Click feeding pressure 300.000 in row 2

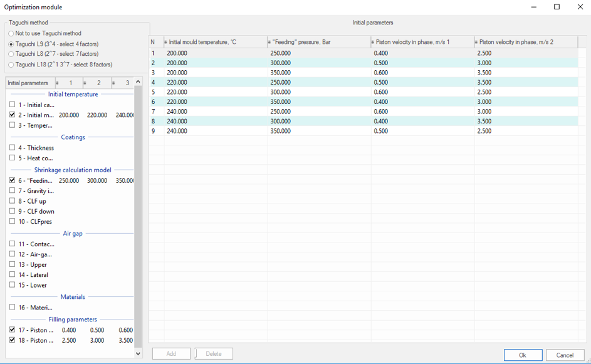(x=319, y=63)
